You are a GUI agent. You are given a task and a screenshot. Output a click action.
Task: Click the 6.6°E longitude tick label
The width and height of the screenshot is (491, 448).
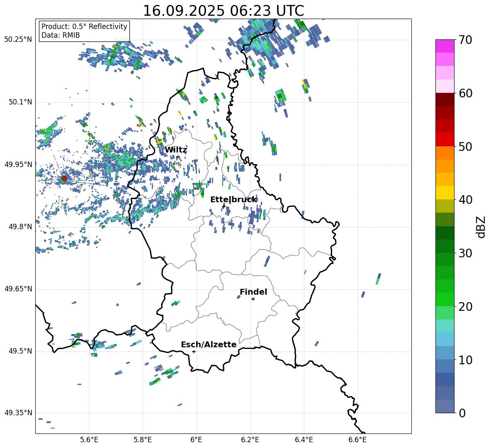[x=357, y=440]
